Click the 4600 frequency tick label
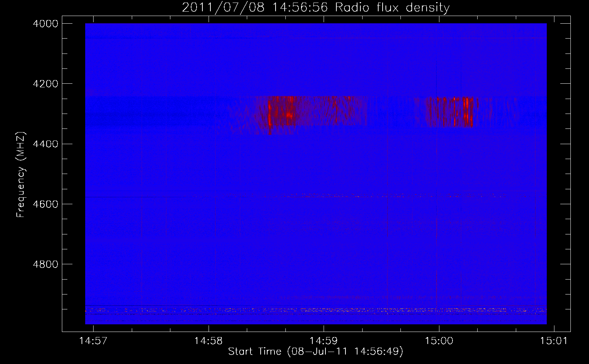The width and height of the screenshot is (589, 364). point(46,204)
